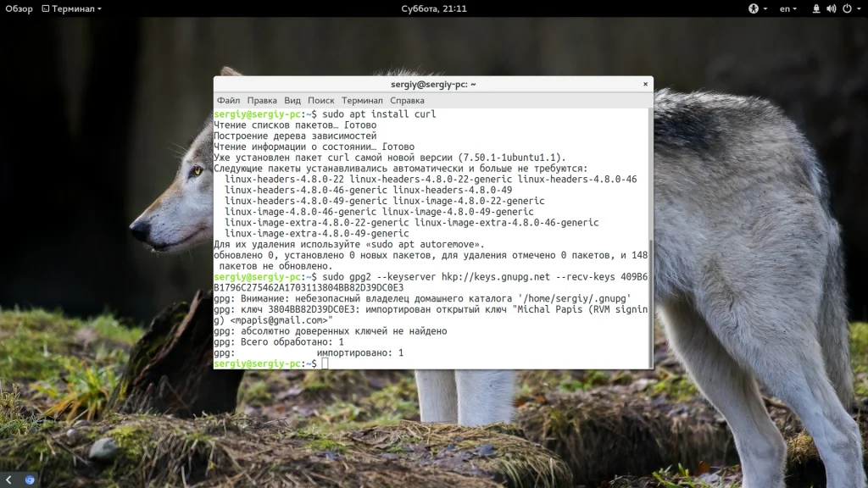
Task: Click the text 'hkp://keys.gnupg.net'
Action: (495, 277)
